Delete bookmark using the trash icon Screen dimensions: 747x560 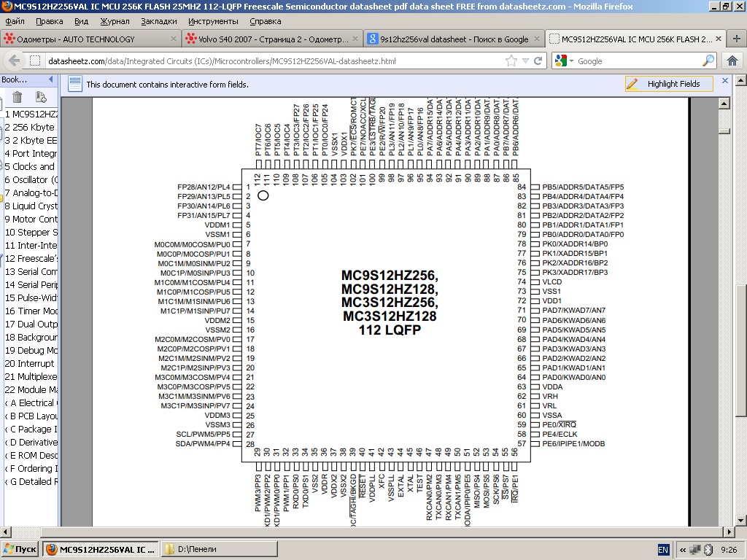(x=18, y=97)
